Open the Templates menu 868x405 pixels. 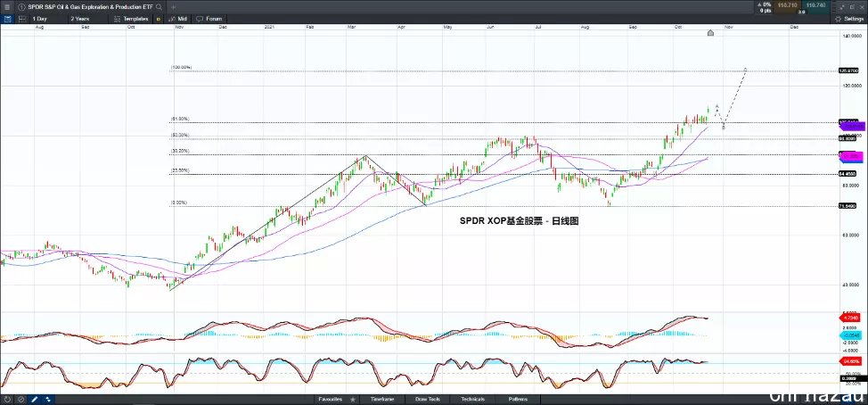coord(131,19)
